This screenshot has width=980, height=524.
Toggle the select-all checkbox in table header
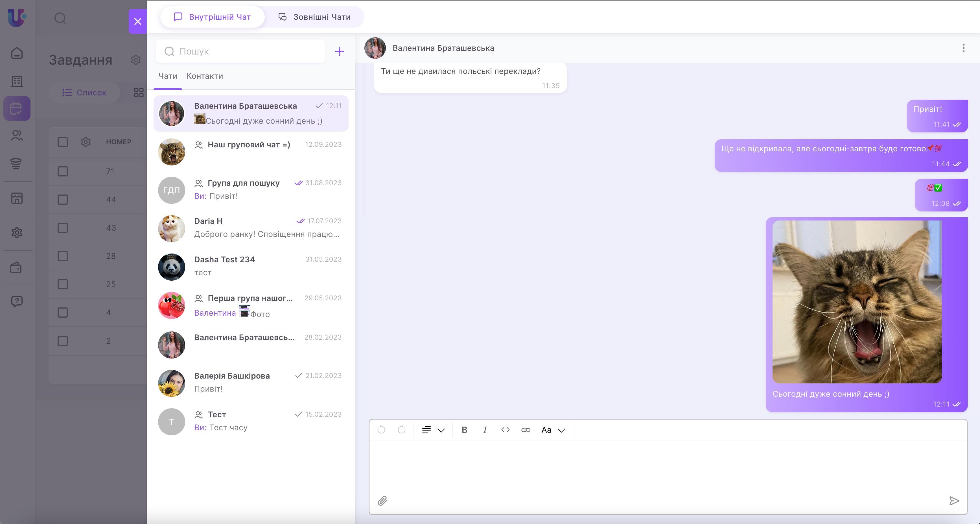tap(63, 142)
